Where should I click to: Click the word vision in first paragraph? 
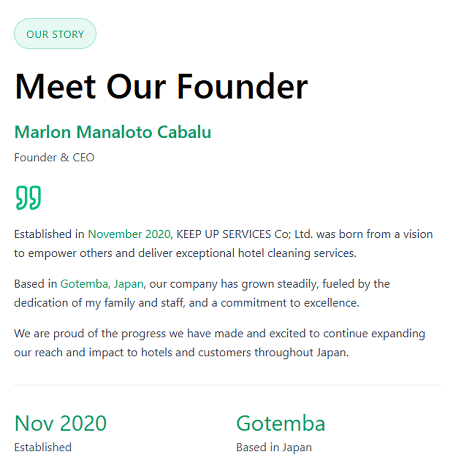coord(418,234)
